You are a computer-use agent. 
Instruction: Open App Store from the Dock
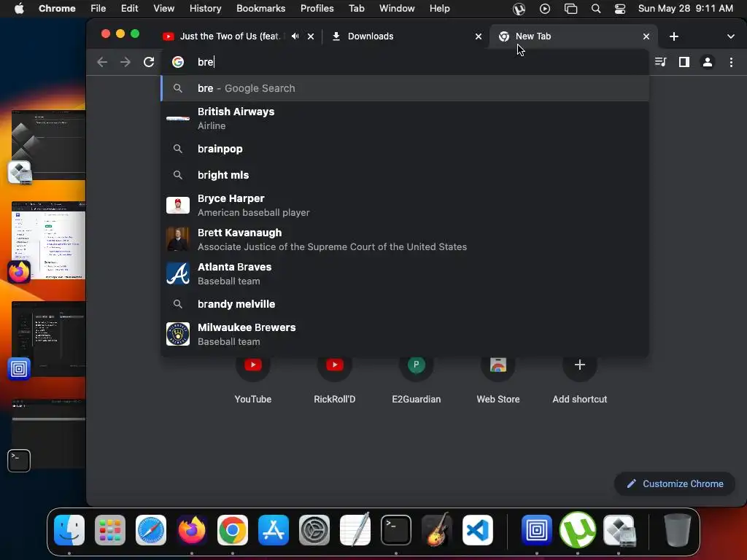point(274,530)
